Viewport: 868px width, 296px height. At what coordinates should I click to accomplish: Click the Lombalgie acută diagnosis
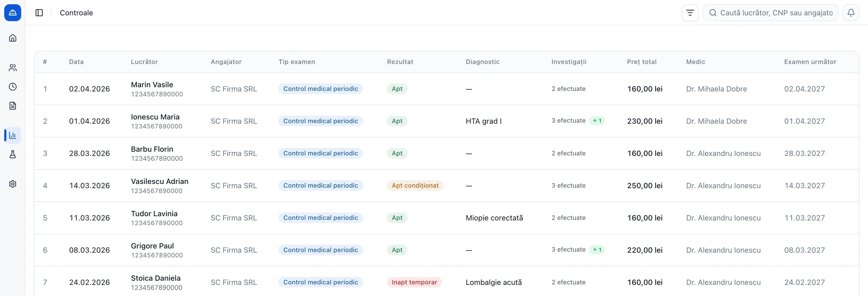494,283
